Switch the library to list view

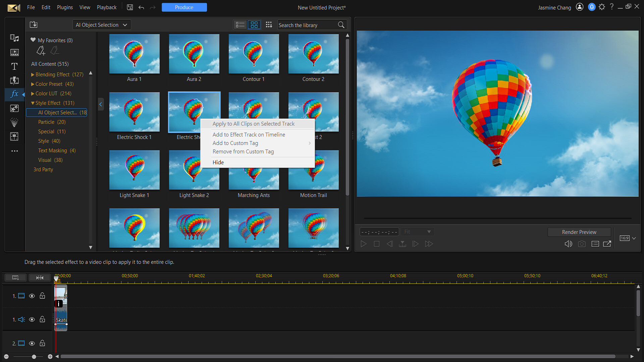tap(239, 24)
